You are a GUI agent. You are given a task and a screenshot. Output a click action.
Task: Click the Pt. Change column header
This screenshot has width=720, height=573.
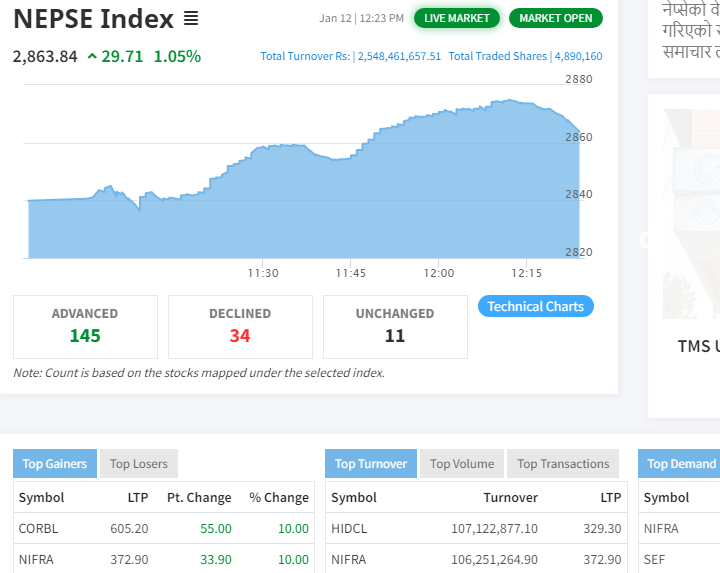(199, 498)
